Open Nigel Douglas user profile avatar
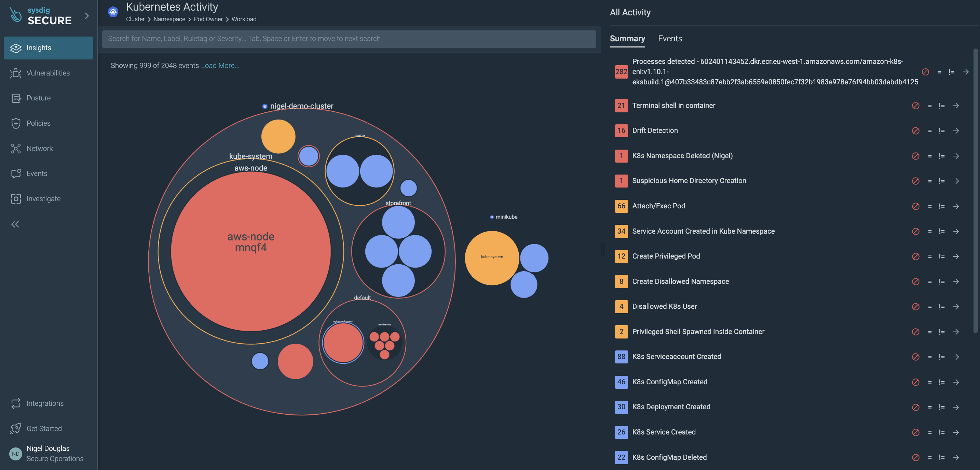980x470 pixels. [x=16, y=453]
